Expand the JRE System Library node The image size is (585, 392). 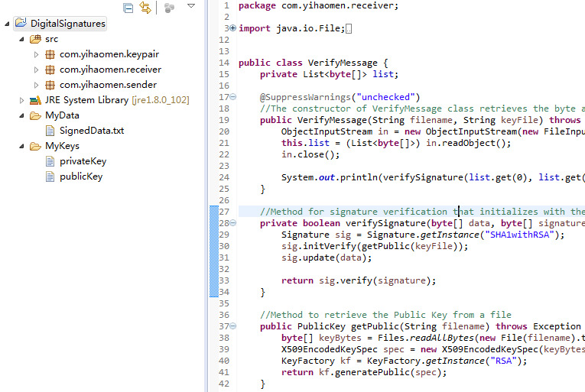point(21,100)
